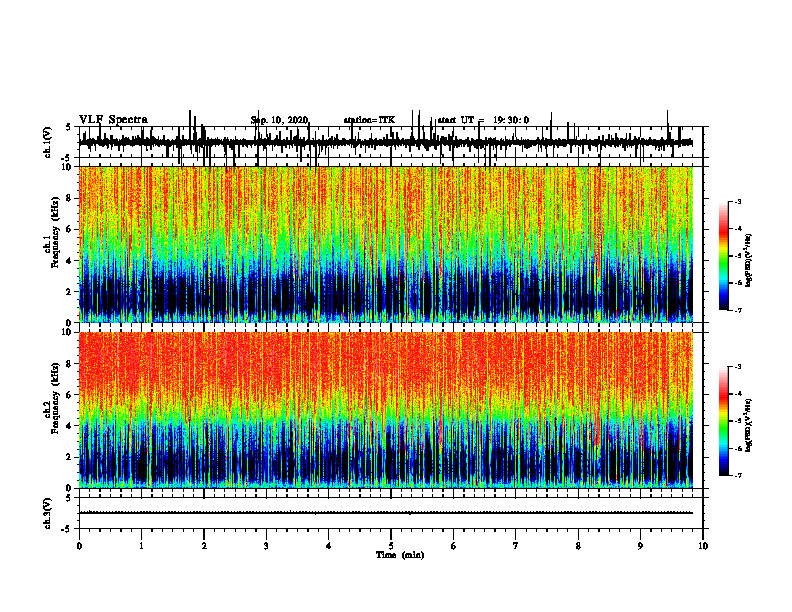792x612 pixels.
Task: Click time axis tick label "8"
Action: (x=578, y=546)
